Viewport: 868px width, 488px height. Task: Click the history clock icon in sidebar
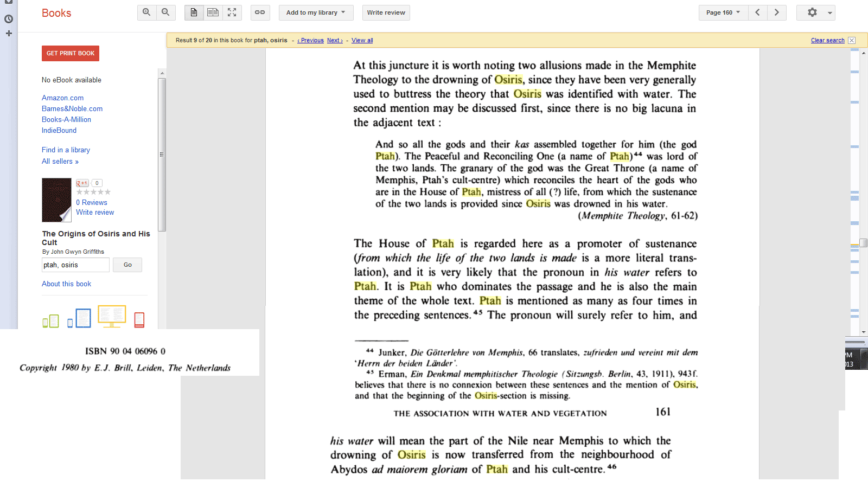(9, 19)
